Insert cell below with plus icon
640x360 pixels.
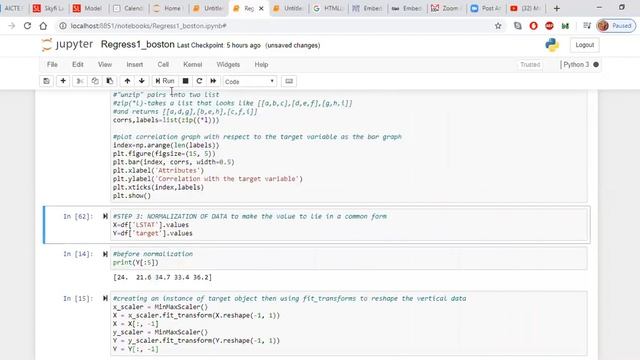tap(63, 81)
